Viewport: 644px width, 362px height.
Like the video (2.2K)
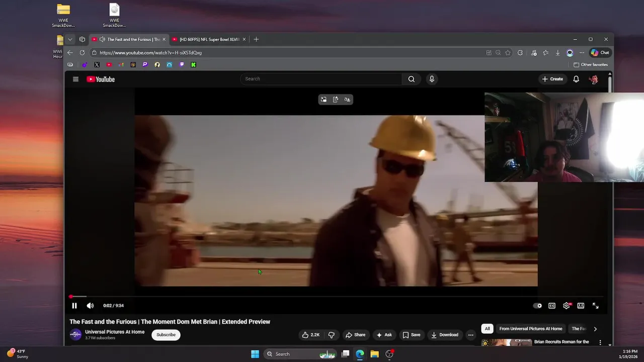tap(311, 335)
